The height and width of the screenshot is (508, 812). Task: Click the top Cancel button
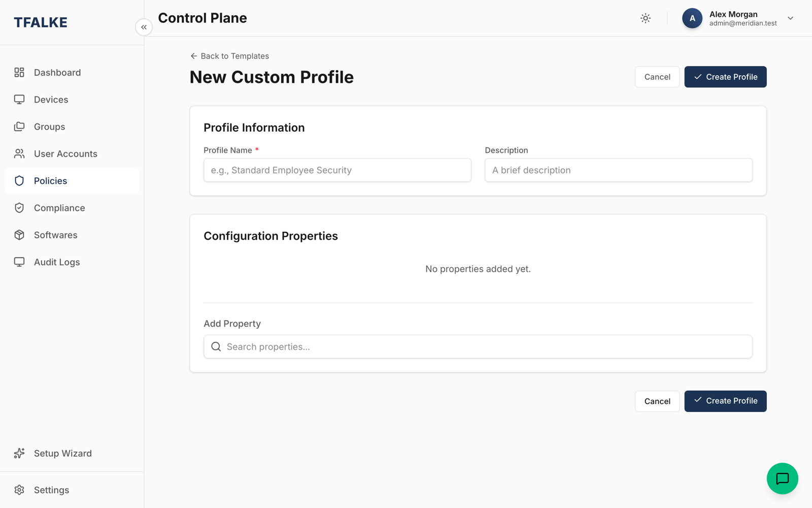click(657, 77)
